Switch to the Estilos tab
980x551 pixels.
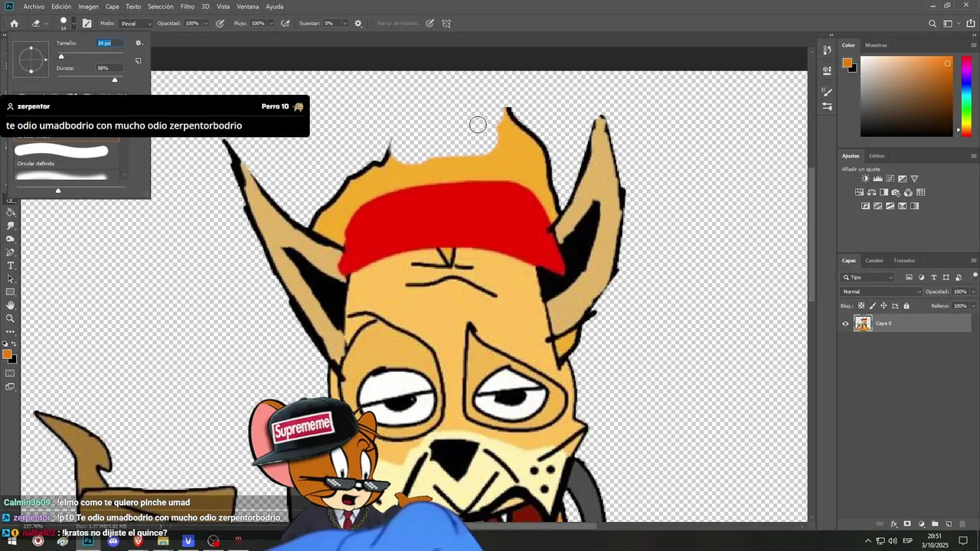coord(877,156)
